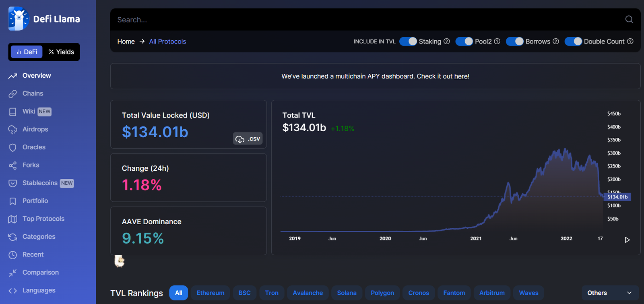Go to Home breadcrumb
This screenshot has width=644, height=304.
tap(126, 41)
